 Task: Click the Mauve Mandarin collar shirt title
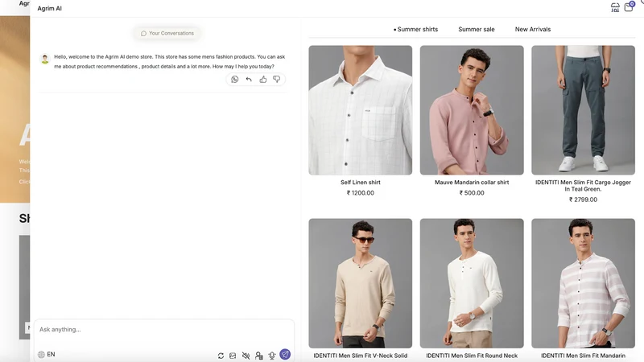[x=472, y=183]
